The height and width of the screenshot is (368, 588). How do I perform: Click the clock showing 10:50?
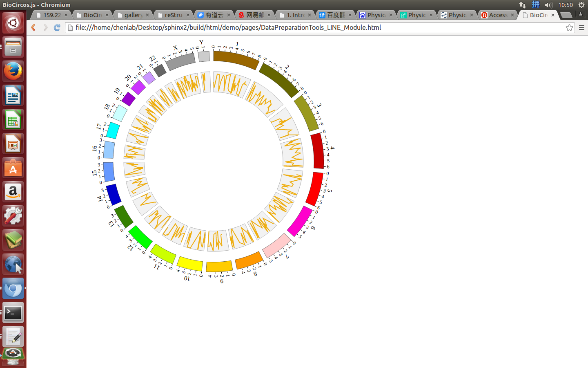click(x=566, y=5)
